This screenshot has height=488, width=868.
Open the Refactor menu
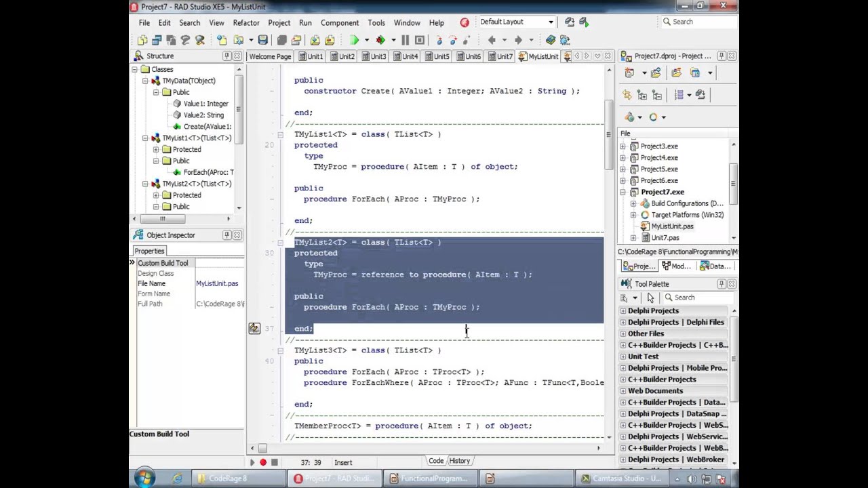(246, 22)
